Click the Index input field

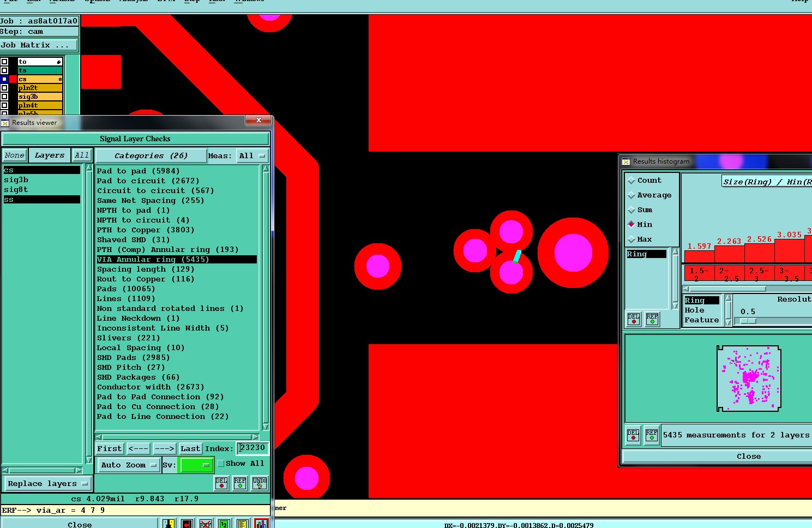coord(253,448)
